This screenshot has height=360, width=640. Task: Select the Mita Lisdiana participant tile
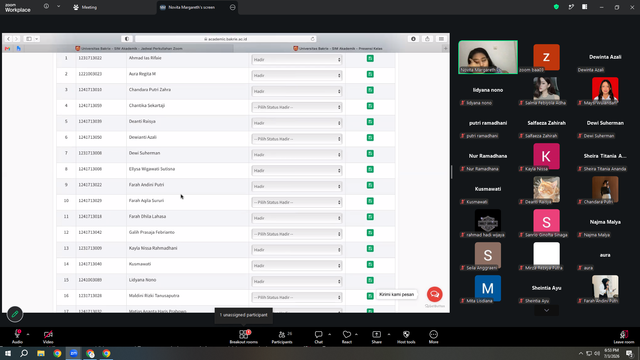[488, 288]
